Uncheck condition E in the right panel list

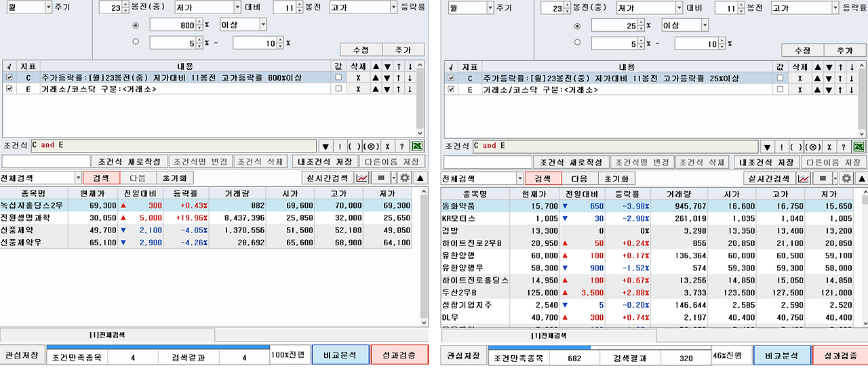coord(452,89)
